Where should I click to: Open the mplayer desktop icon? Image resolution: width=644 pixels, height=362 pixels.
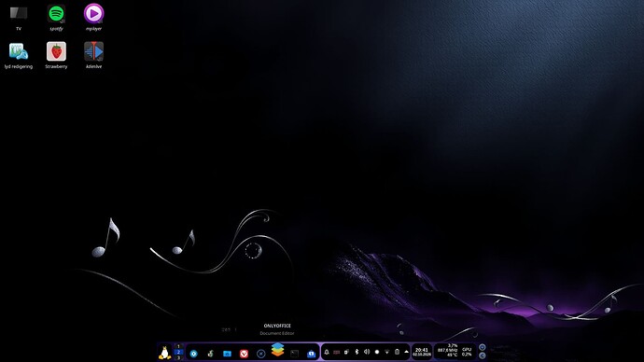click(x=93, y=17)
